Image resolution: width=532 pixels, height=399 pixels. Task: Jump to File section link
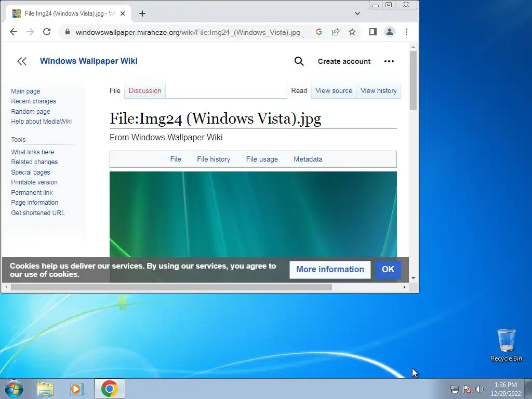(176, 159)
